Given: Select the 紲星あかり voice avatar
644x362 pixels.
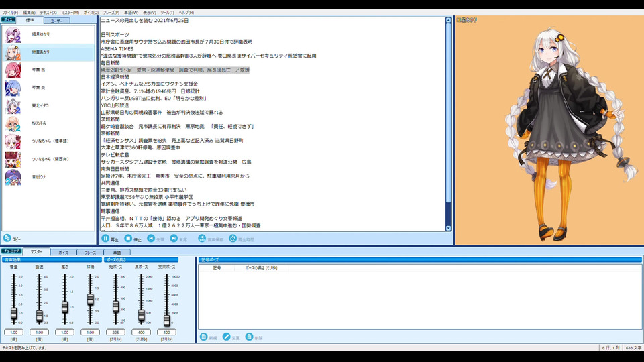Looking at the screenshot, I should [x=13, y=52].
